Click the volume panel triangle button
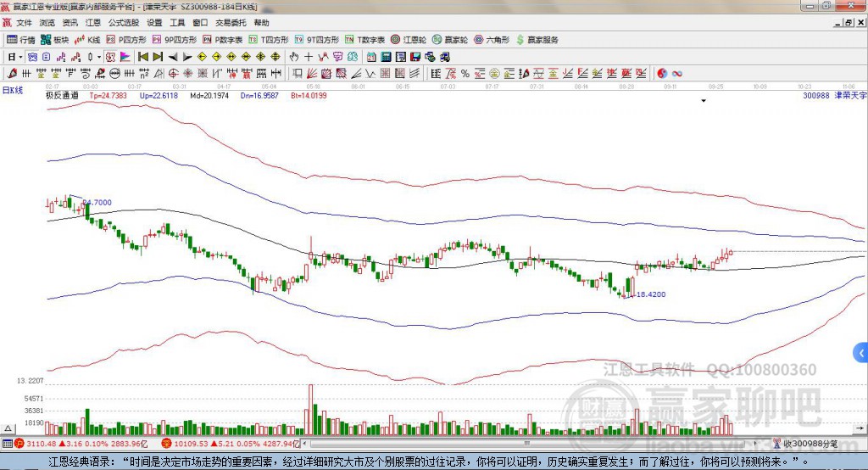868x470 pixels. coord(8,428)
